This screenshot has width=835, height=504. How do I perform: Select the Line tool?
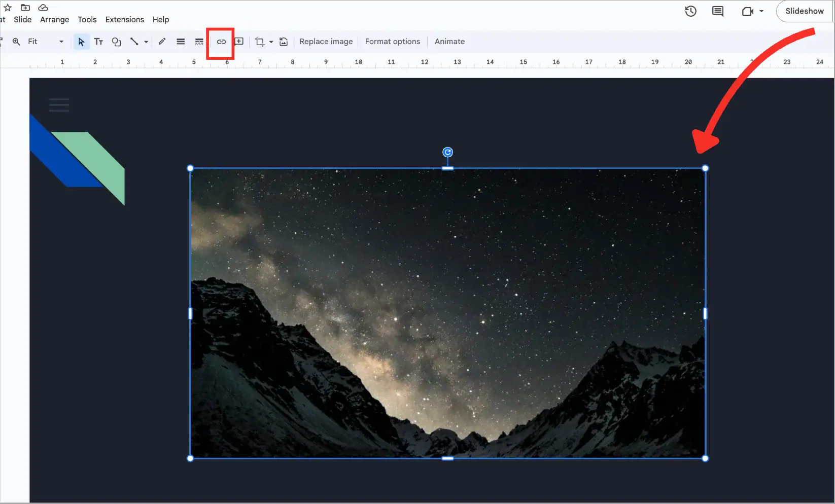click(134, 42)
